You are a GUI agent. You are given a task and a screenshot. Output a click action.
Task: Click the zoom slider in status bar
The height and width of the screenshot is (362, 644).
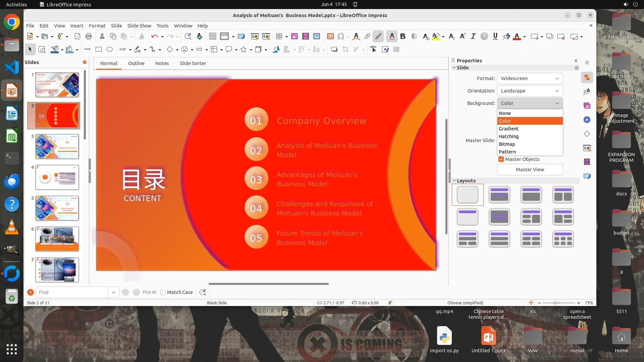coord(555,303)
